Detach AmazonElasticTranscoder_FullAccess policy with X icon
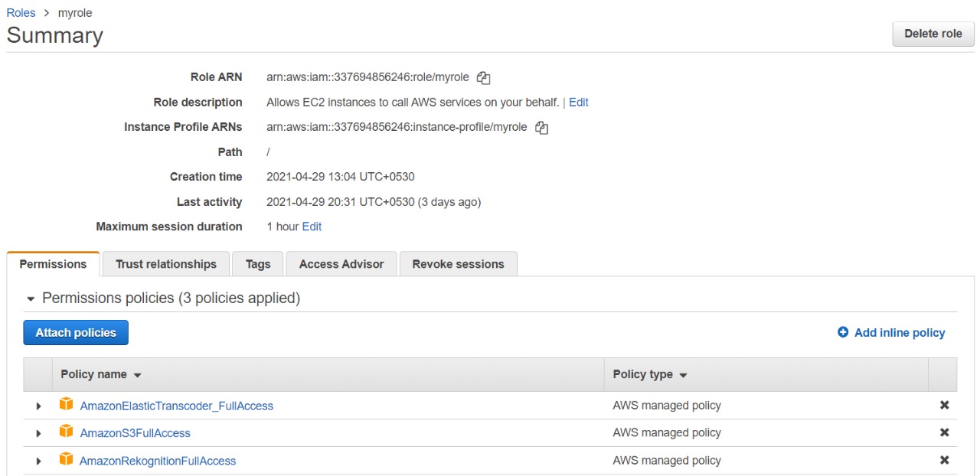The width and height of the screenshot is (980, 476). pos(944,406)
